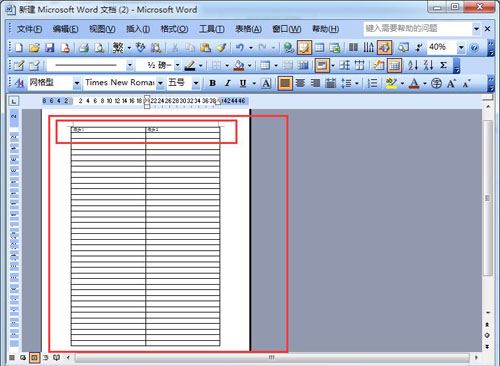Sort table descending
This screenshot has height=366, width=500.
428,65
